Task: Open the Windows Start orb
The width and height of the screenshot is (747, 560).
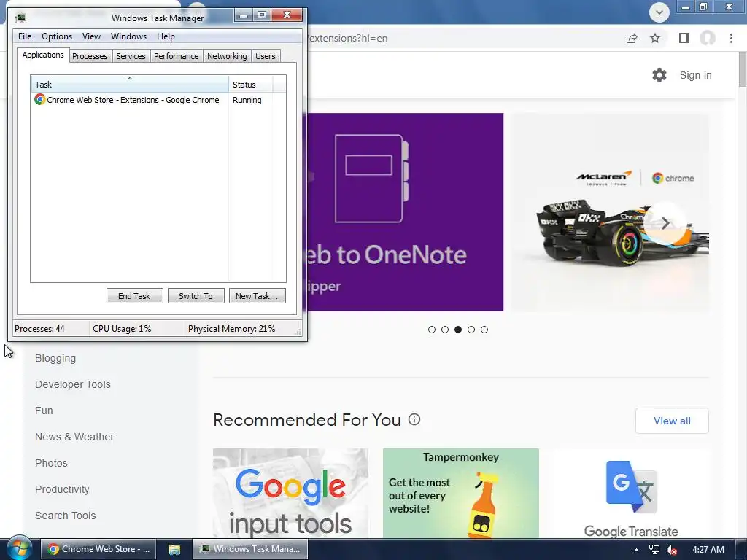Action: click(19, 548)
